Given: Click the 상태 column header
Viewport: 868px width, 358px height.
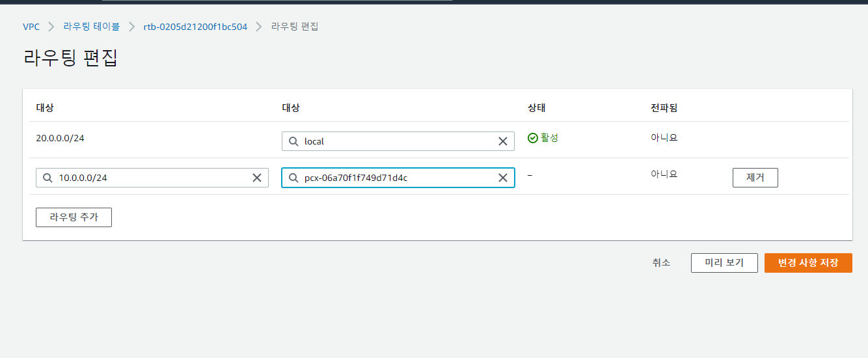Looking at the screenshot, I should coord(537,108).
